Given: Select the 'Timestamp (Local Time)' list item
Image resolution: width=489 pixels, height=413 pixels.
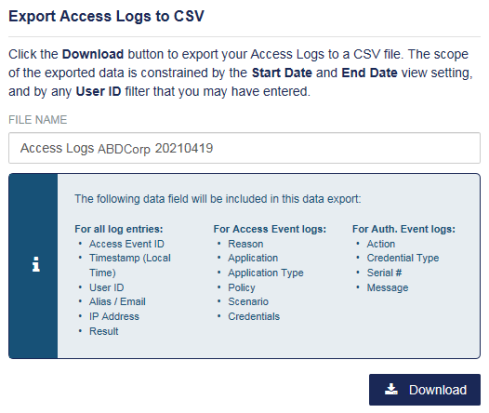Looking at the screenshot, I should 130,265.
